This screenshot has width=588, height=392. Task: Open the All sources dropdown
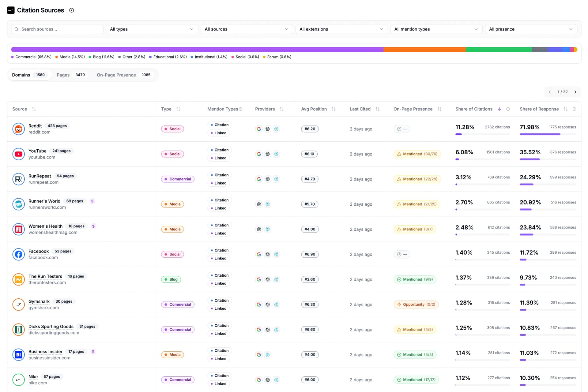(x=247, y=29)
